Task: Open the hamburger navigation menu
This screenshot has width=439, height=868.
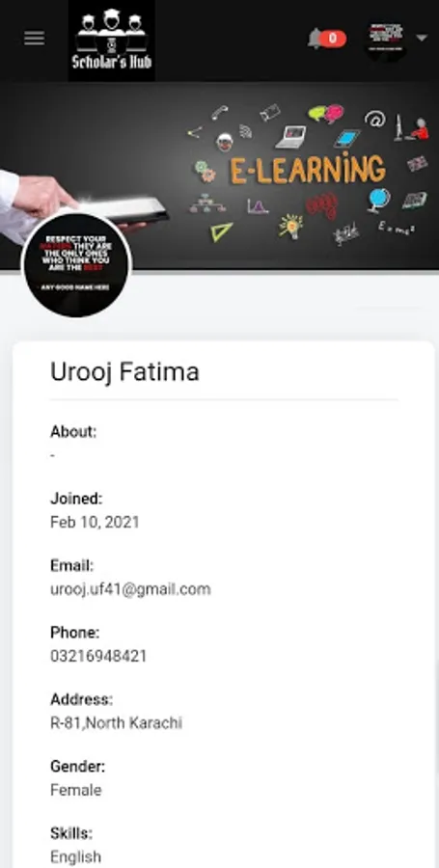Action: point(35,39)
